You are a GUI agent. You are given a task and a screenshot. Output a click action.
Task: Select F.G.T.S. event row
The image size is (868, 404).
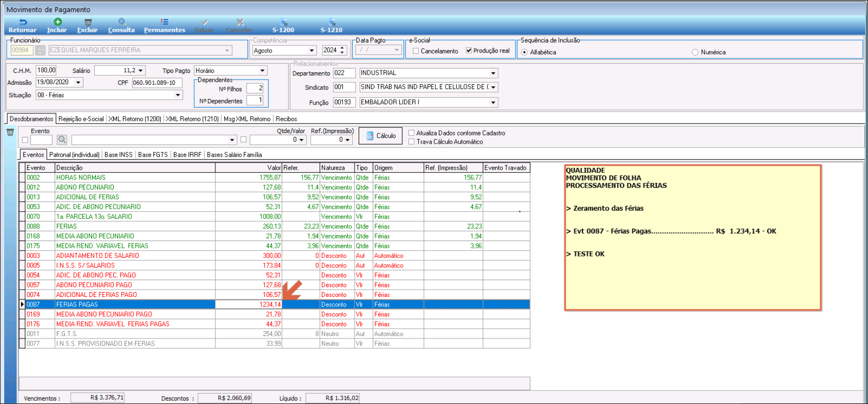(x=277, y=334)
